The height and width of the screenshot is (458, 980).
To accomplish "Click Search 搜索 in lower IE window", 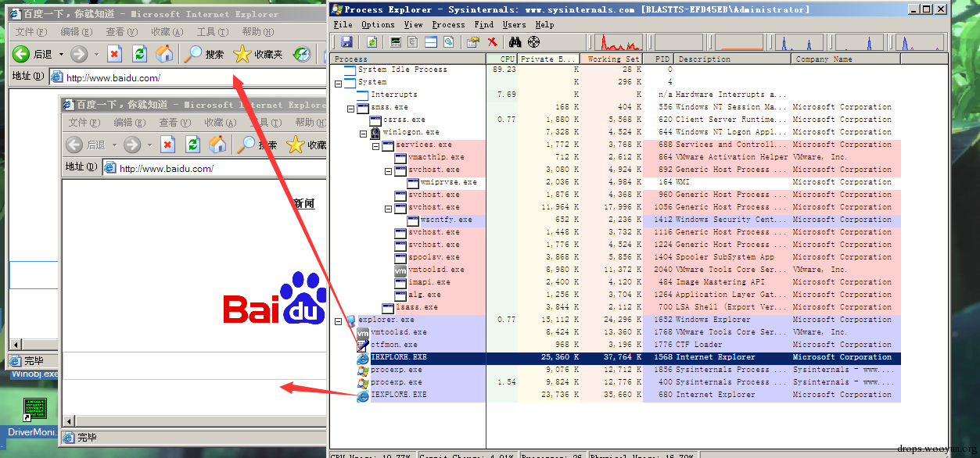I will [x=257, y=145].
